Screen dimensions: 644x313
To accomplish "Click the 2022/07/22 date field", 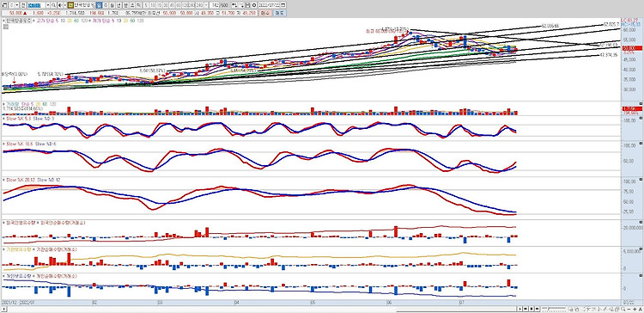I will tap(269, 5).
